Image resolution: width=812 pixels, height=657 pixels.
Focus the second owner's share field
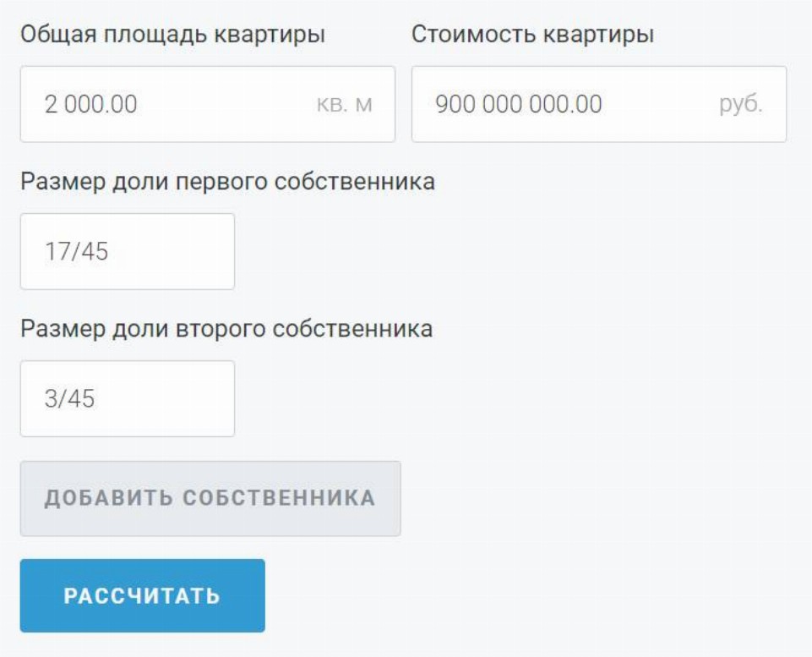(x=127, y=398)
